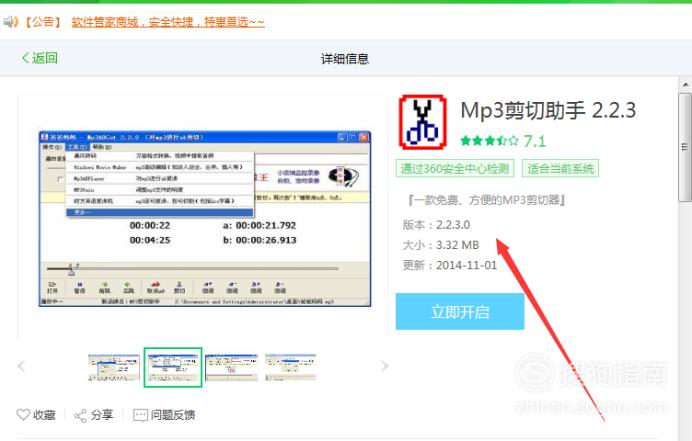
Task: Click the speaker announcement icon
Action: [x=11, y=22]
